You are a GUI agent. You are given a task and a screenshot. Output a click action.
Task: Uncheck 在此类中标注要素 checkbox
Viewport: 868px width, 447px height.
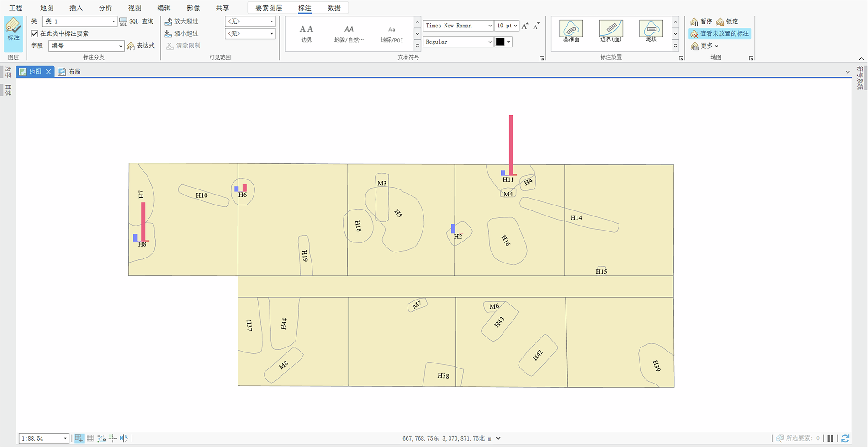click(35, 33)
